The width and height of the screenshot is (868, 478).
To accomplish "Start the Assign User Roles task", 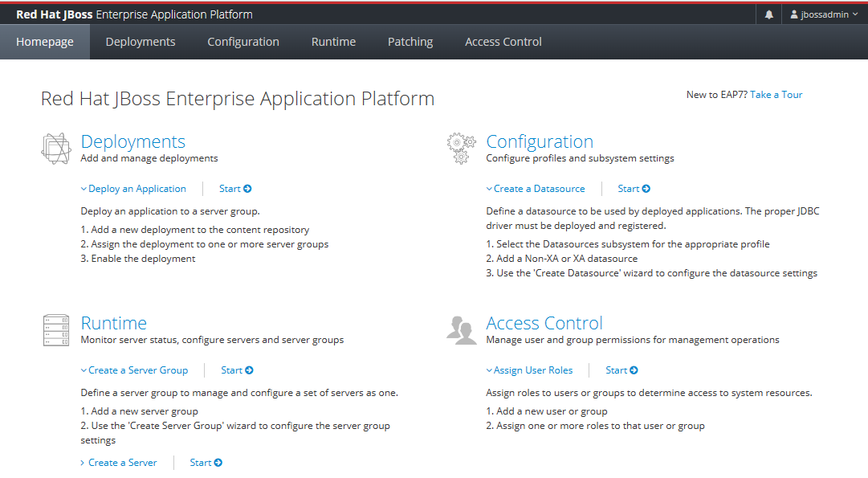I will tap(621, 370).
